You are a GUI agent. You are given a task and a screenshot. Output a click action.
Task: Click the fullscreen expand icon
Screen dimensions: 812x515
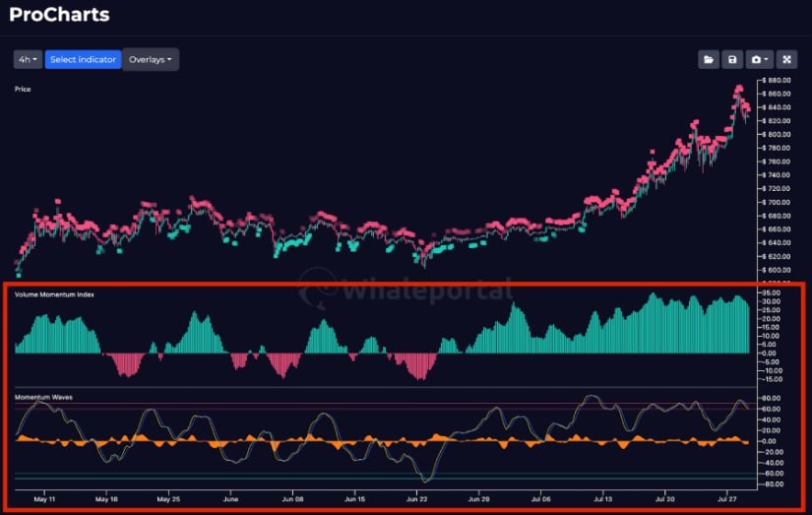[786, 60]
